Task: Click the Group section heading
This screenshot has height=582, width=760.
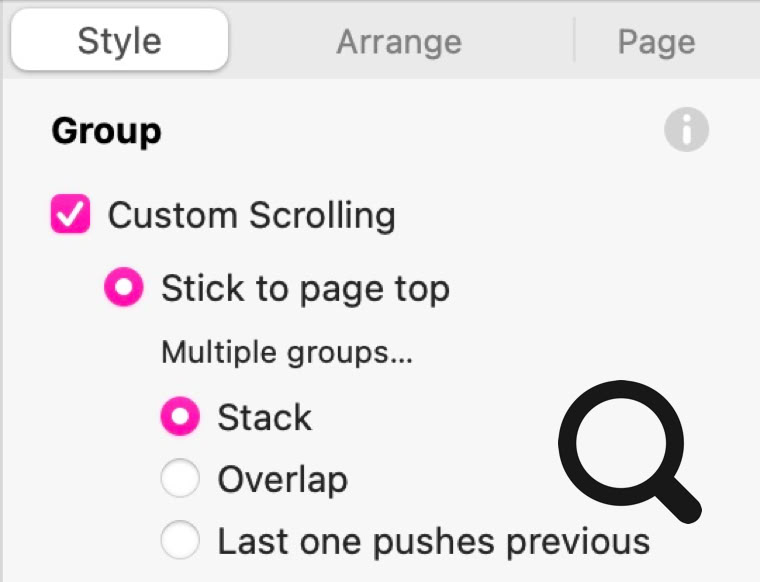Action: [x=106, y=131]
